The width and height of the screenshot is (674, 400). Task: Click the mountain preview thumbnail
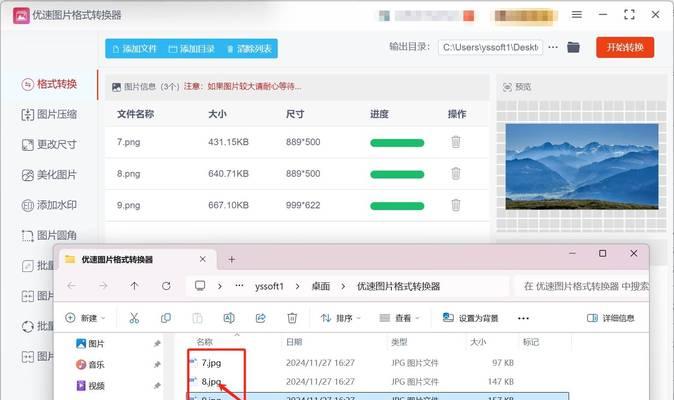[582, 166]
